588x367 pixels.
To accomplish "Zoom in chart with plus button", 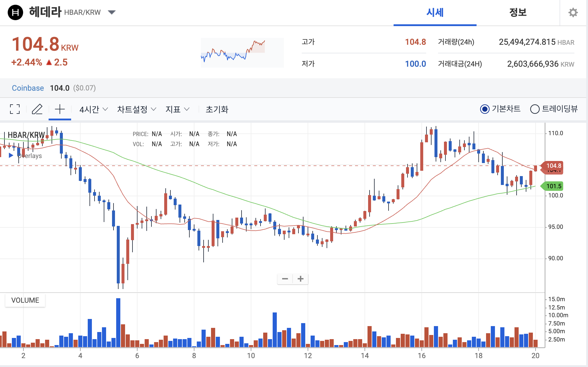I will 301,279.
